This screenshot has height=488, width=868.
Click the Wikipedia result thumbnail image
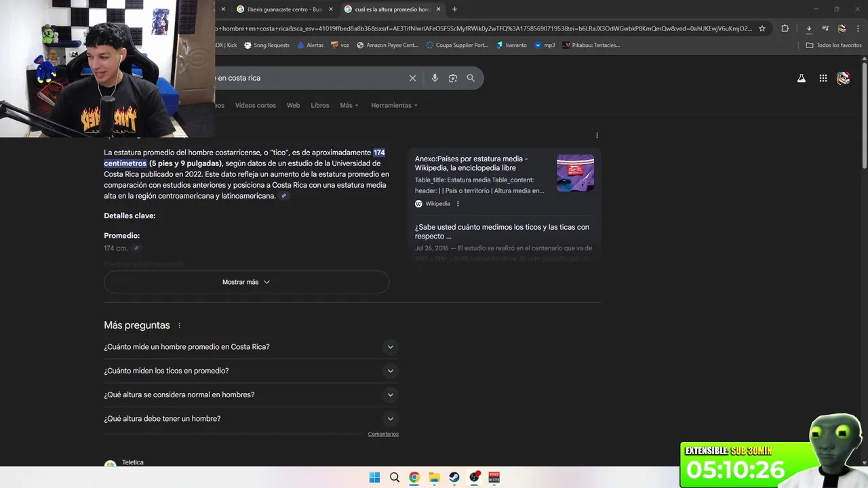pyautogui.click(x=575, y=173)
